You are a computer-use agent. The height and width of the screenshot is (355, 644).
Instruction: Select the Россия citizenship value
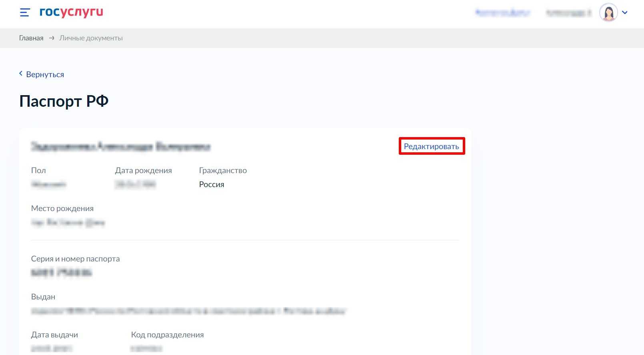tap(212, 184)
